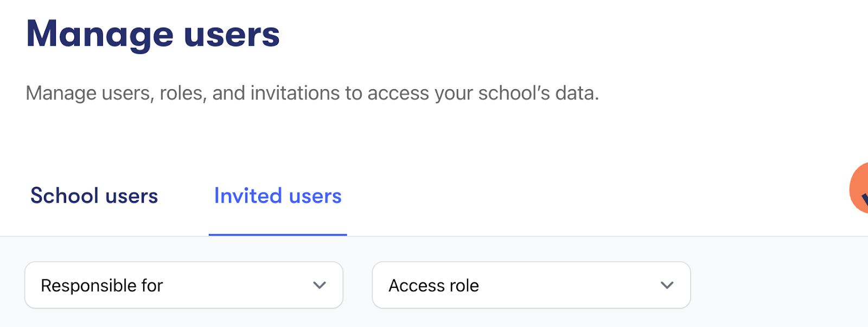This screenshot has width=868, height=327.
Task: Click the word "School" in the tabs
Action: click(64, 196)
